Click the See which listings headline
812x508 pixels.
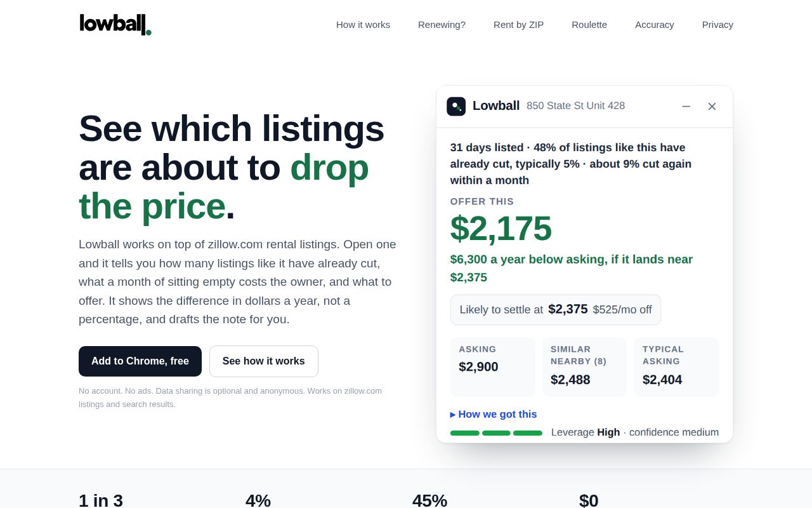point(232,167)
